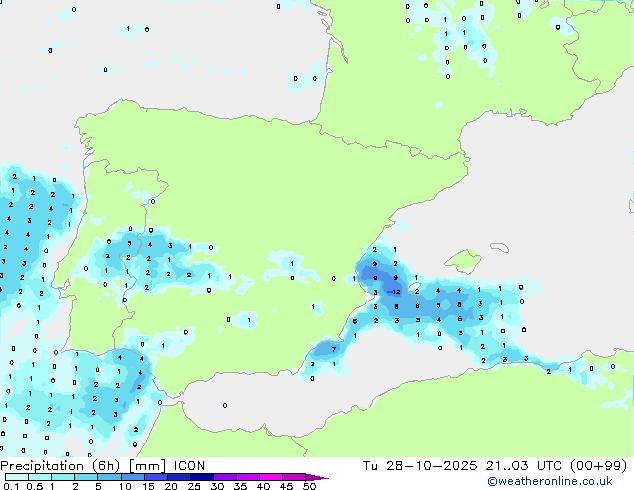Open the weatheronline.co.uk copyright link
This screenshot has height=490, width=634.
point(550,481)
